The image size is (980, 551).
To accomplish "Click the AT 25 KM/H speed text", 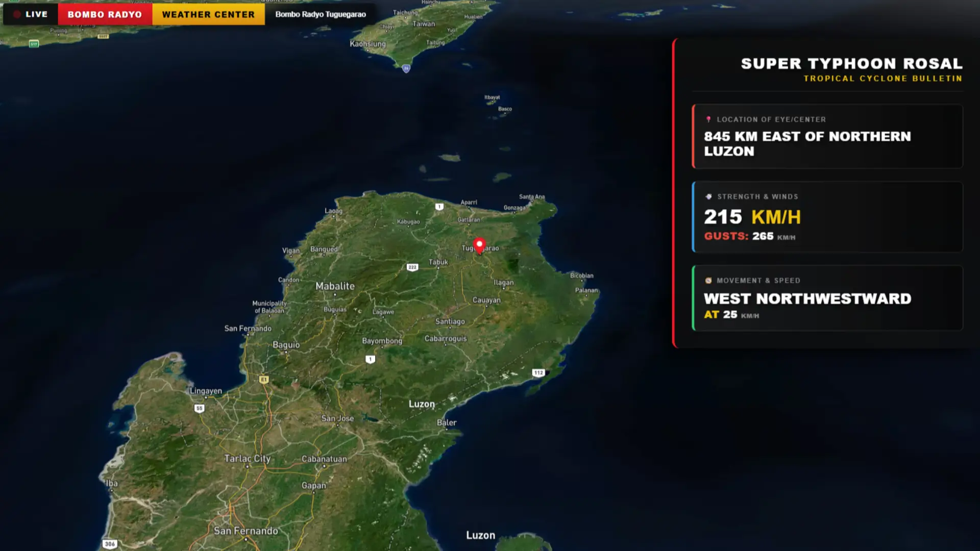I will pos(731,315).
